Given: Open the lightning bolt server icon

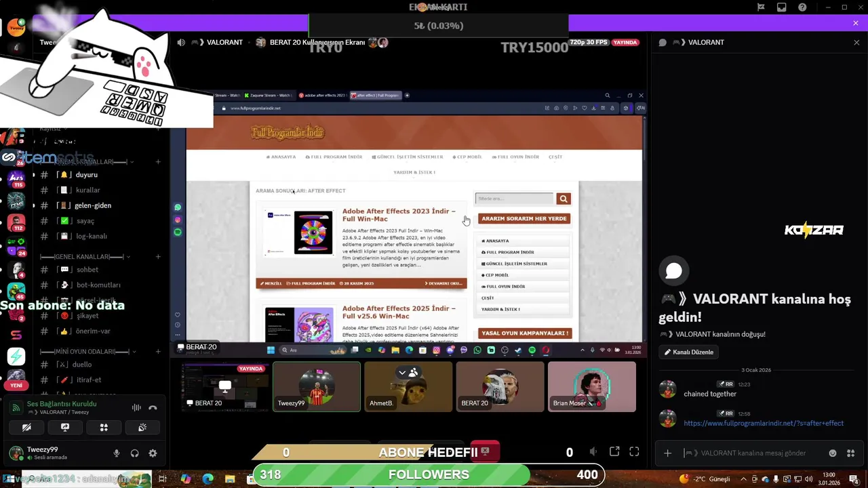Looking at the screenshot, I should 16,356.
